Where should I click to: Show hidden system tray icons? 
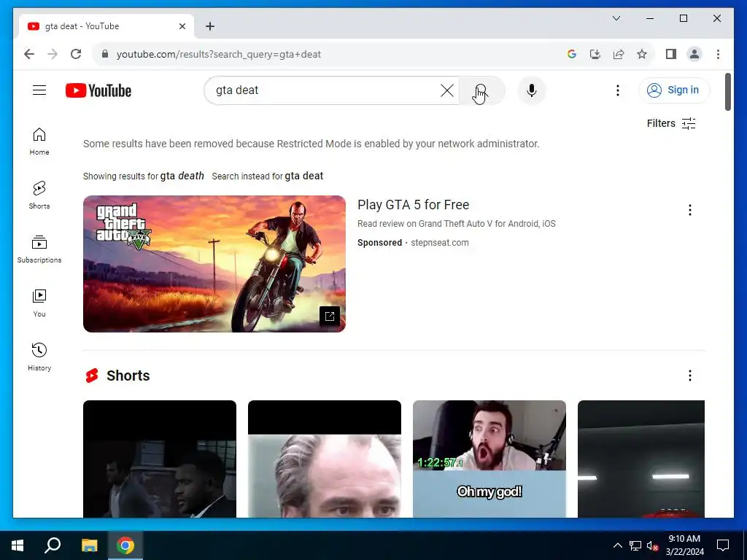point(617,545)
